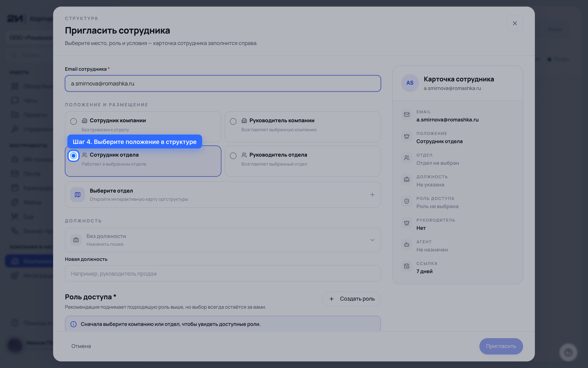
Task: Click the briefcase icon beside ДОЛЖНОСТЬ
Action: tap(407, 179)
